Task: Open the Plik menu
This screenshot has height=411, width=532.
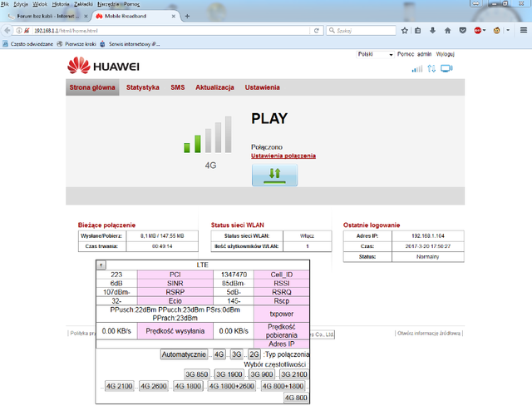Action: 5,4
